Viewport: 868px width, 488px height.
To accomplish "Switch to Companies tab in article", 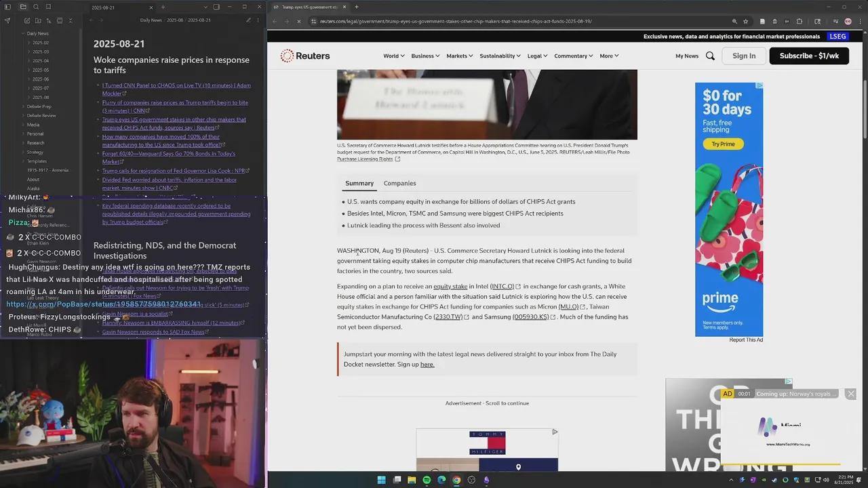I will click(x=399, y=183).
